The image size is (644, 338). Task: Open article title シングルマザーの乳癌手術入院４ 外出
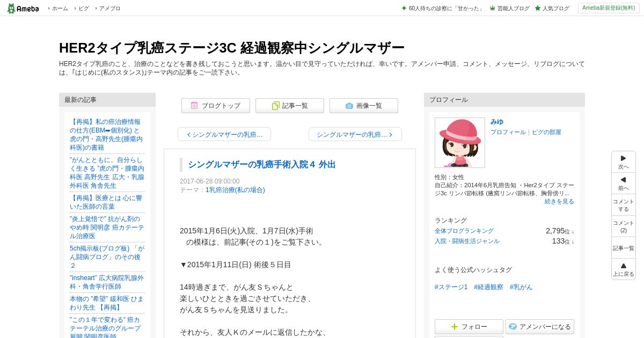coord(261,165)
